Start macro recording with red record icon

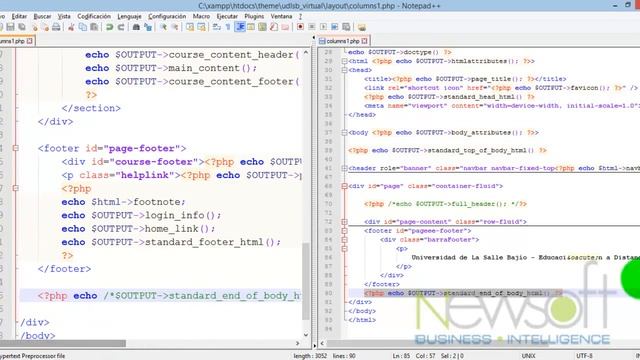300,27
